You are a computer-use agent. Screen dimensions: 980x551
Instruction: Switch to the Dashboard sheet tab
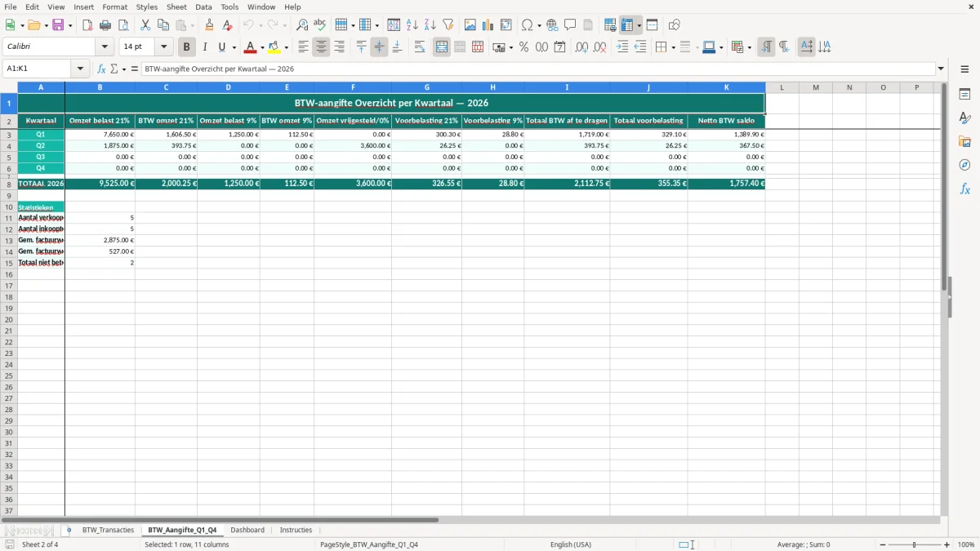[247, 531]
